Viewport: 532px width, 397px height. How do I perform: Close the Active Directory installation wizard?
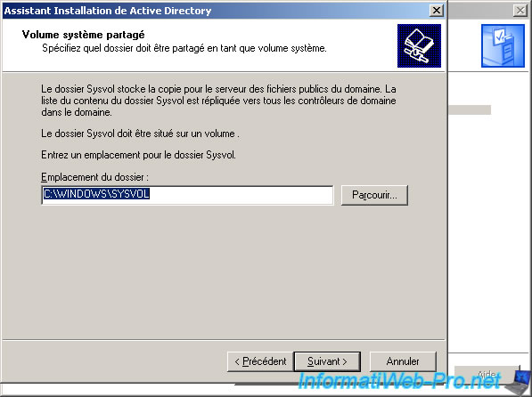click(437, 11)
